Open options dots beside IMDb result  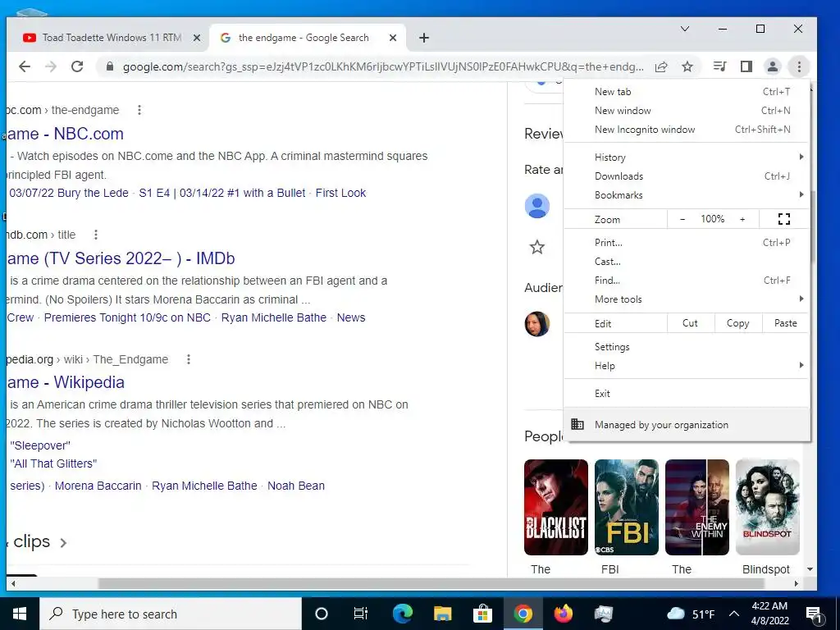click(x=96, y=235)
